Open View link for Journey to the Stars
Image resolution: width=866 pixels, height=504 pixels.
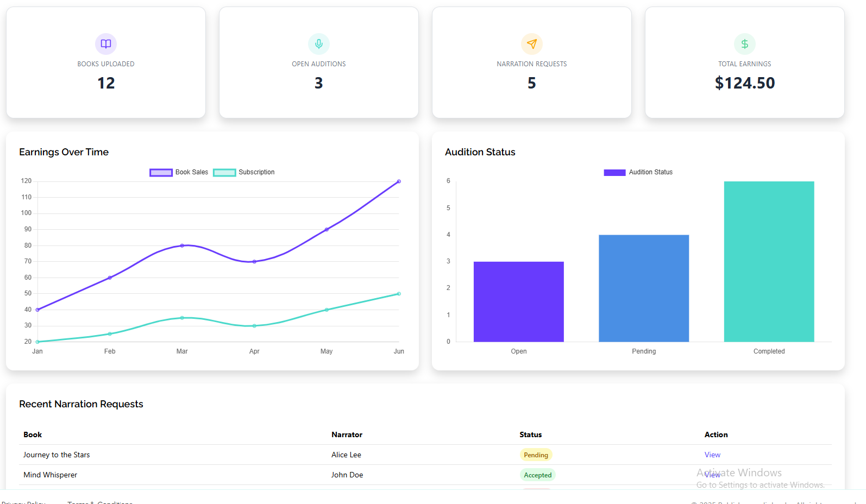pyautogui.click(x=712, y=455)
